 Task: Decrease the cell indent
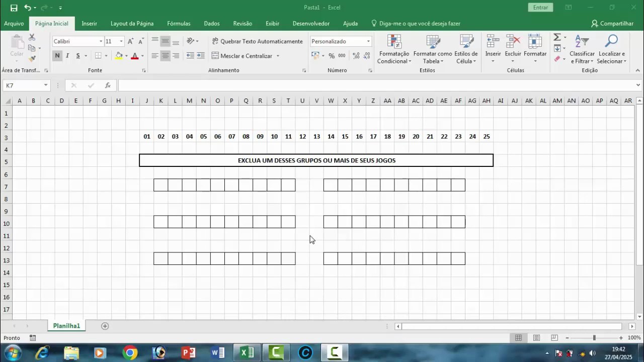pos(190,56)
